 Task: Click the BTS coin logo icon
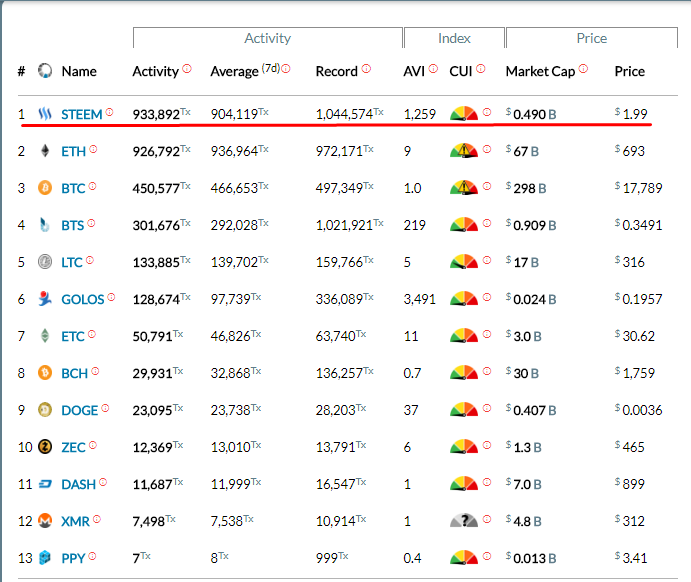[x=45, y=225]
